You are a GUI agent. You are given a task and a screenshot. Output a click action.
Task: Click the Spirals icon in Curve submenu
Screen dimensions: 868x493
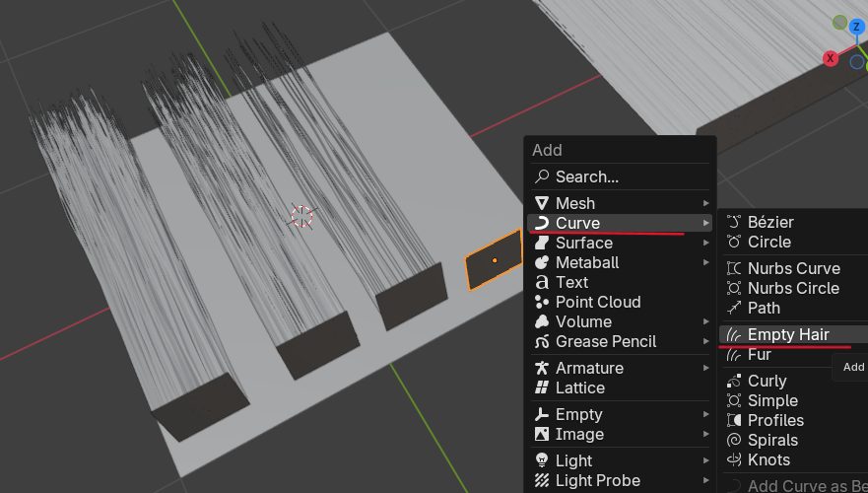(x=733, y=441)
